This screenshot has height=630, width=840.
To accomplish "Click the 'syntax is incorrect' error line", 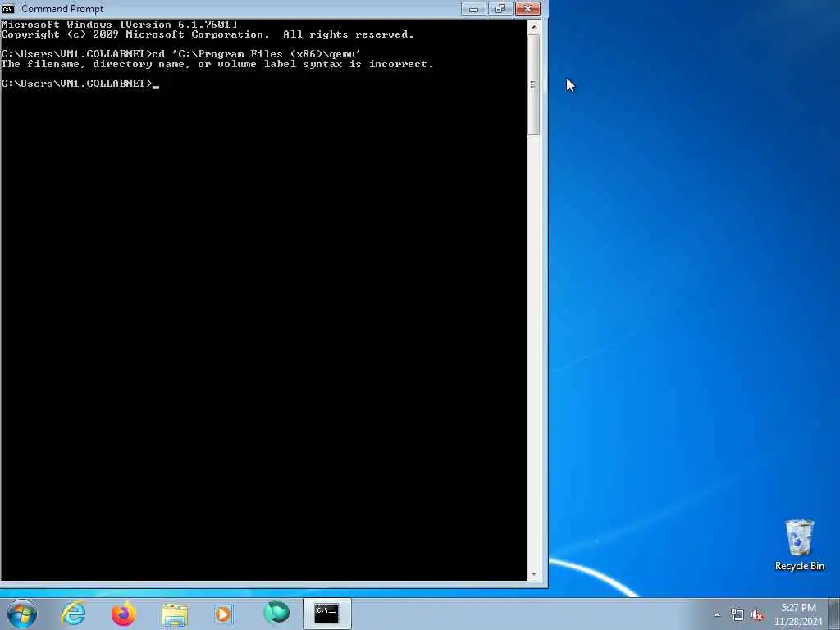I will [x=217, y=64].
